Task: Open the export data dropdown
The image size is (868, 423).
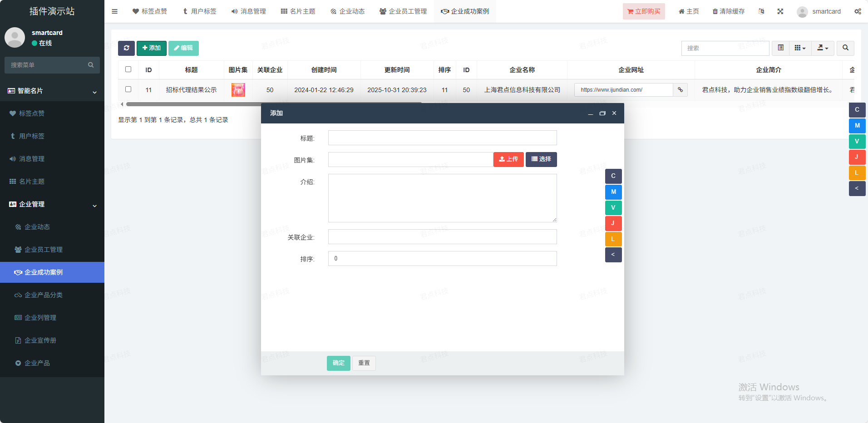Action: [x=823, y=48]
